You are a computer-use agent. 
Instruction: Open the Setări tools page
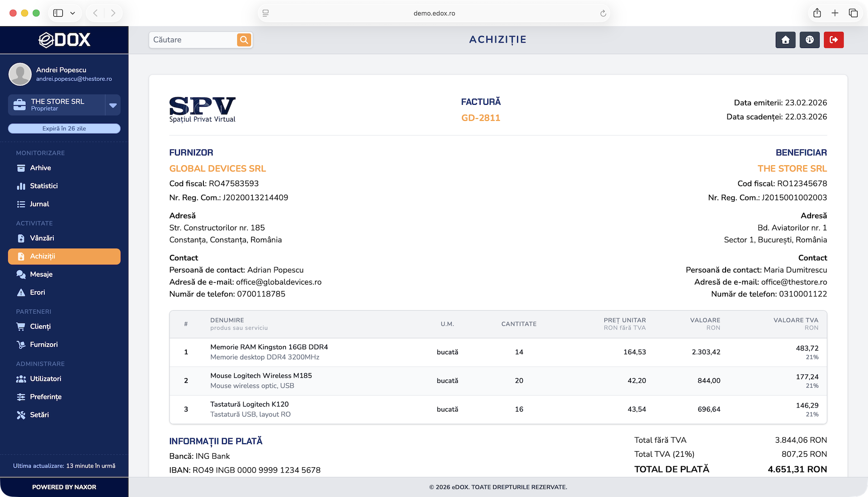(39, 415)
